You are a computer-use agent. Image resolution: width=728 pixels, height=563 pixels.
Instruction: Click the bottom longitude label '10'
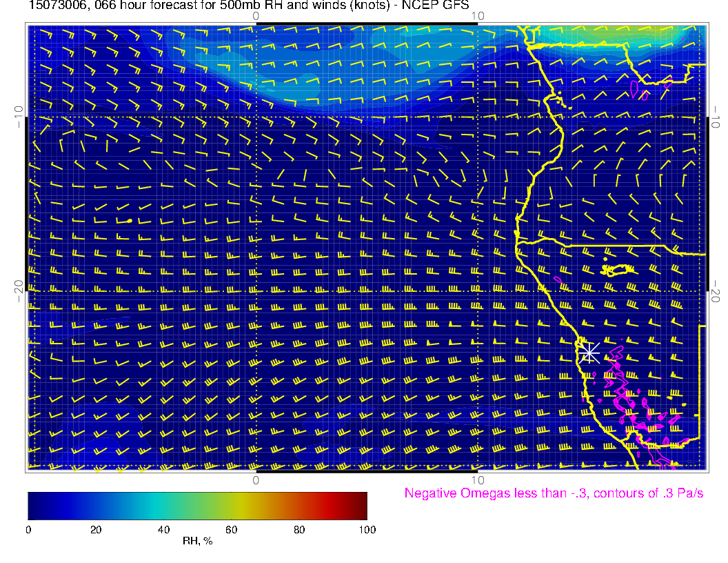click(478, 480)
